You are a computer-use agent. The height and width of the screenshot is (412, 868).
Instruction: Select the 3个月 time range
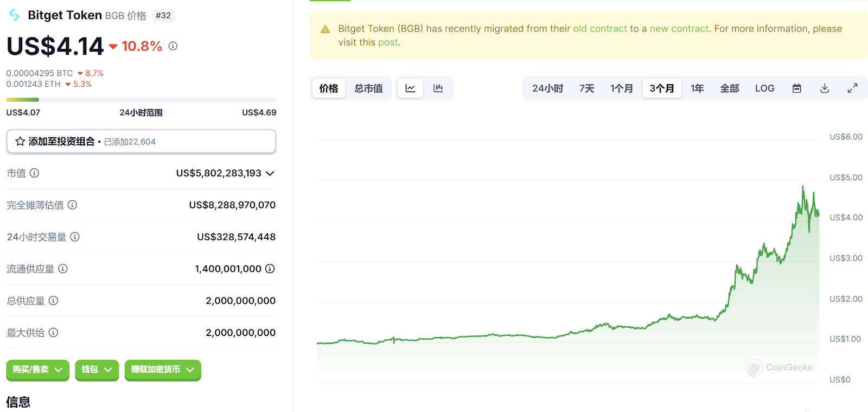point(662,88)
